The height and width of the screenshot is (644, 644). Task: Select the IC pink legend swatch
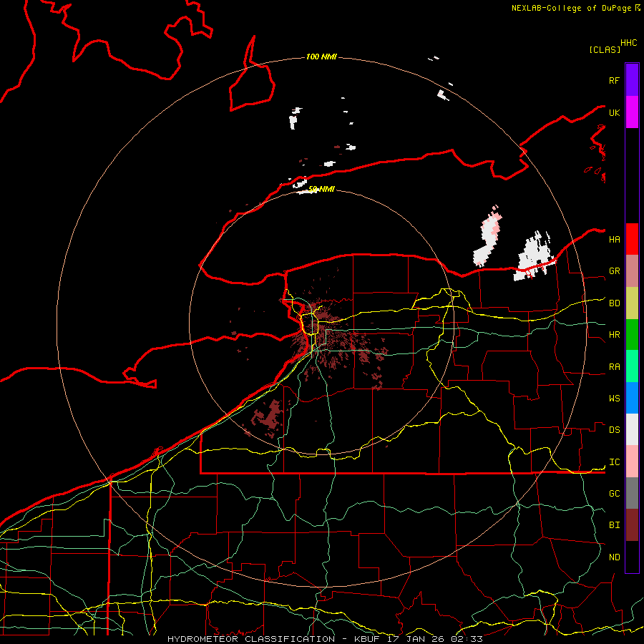[632, 462]
